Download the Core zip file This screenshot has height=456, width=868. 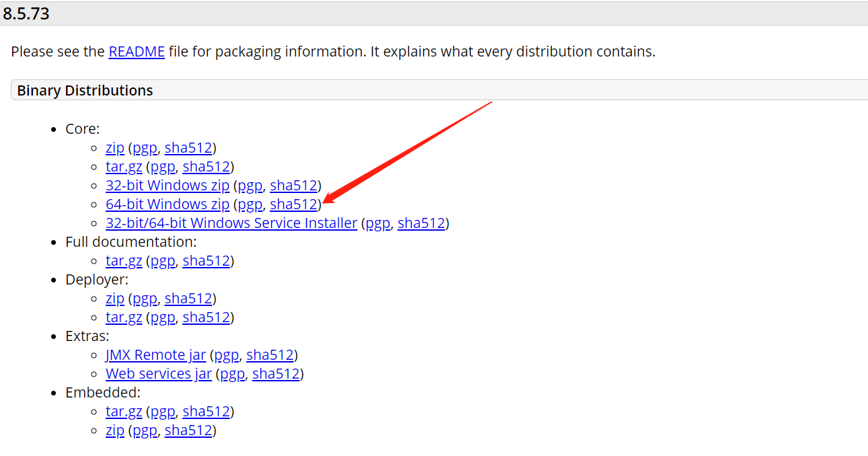coord(115,148)
